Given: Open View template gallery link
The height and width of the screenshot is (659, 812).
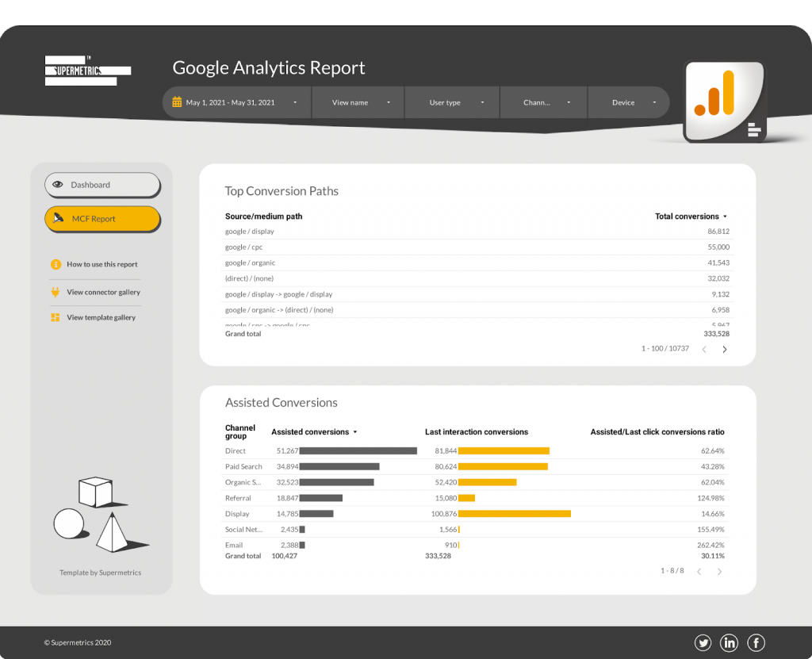Looking at the screenshot, I should pyautogui.click(x=101, y=317).
